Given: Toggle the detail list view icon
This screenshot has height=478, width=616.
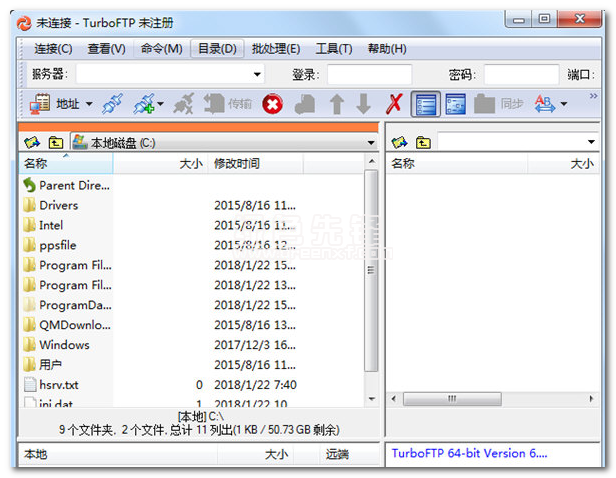Looking at the screenshot, I should coord(425,104).
